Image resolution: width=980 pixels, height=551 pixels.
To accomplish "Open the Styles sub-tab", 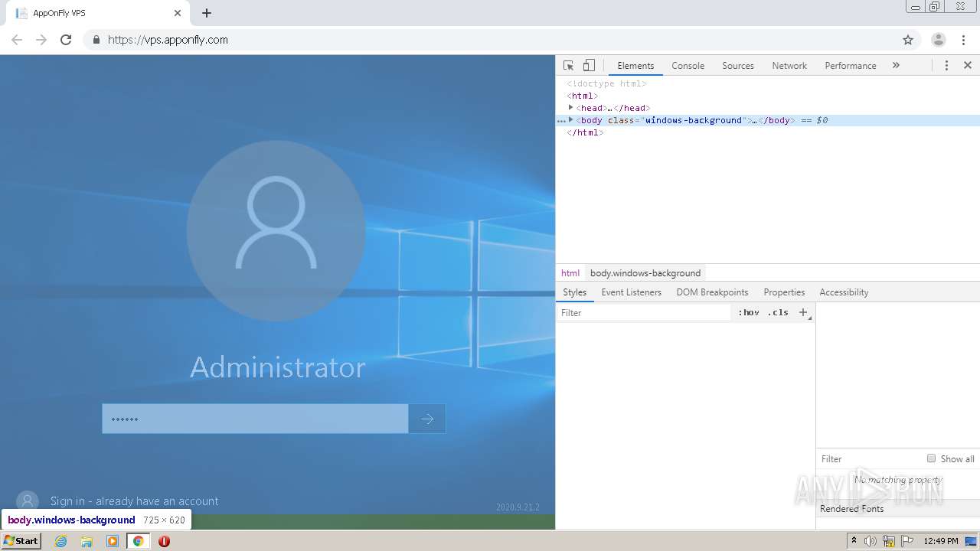I will click(x=574, y=292).
